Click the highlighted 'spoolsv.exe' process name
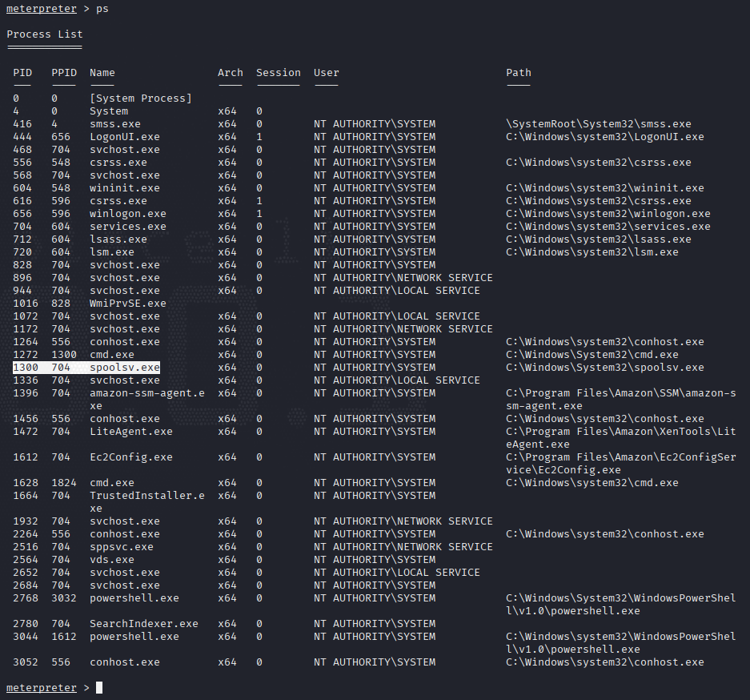 [x=125, y=368]
